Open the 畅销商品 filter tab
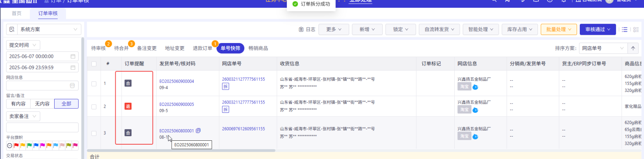Image resolution: width=644 pixels, height=159 pixels. pyautogui.click(x=258, y=48)
